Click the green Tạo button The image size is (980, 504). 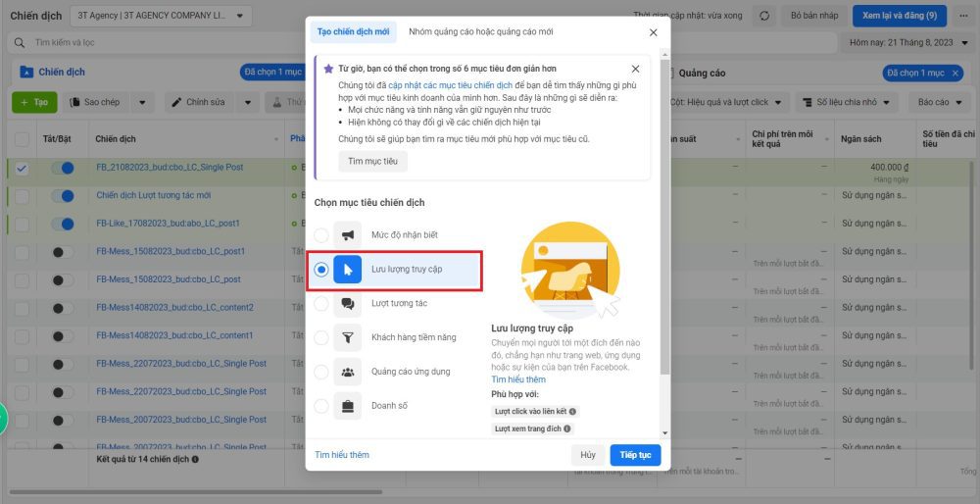click(x=34, y=102)
